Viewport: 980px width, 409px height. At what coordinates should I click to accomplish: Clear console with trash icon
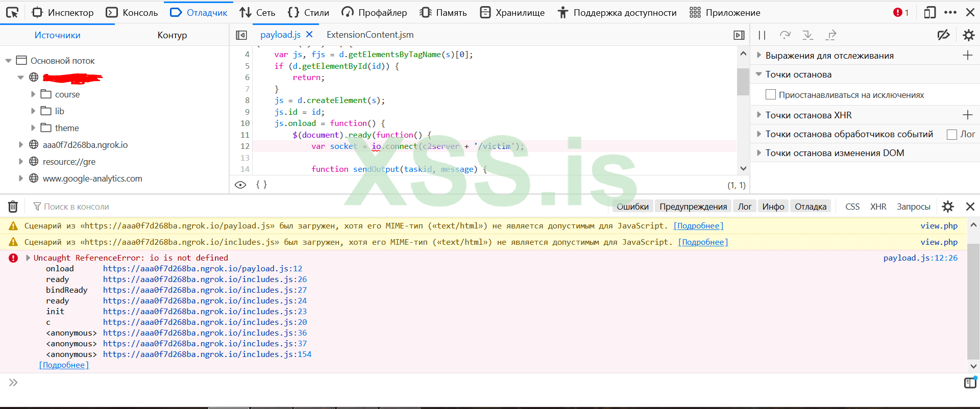coord(13,207)
